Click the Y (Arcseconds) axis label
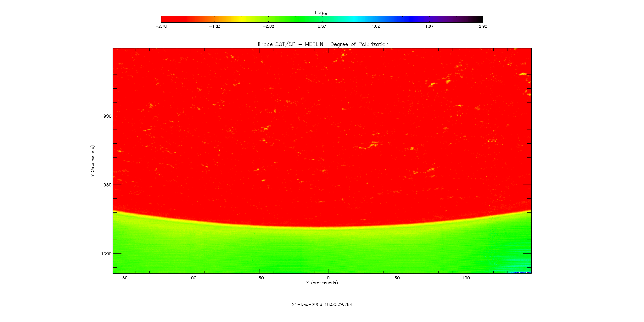The height and width of the screenshot is (322, 644). coord(92,161)
